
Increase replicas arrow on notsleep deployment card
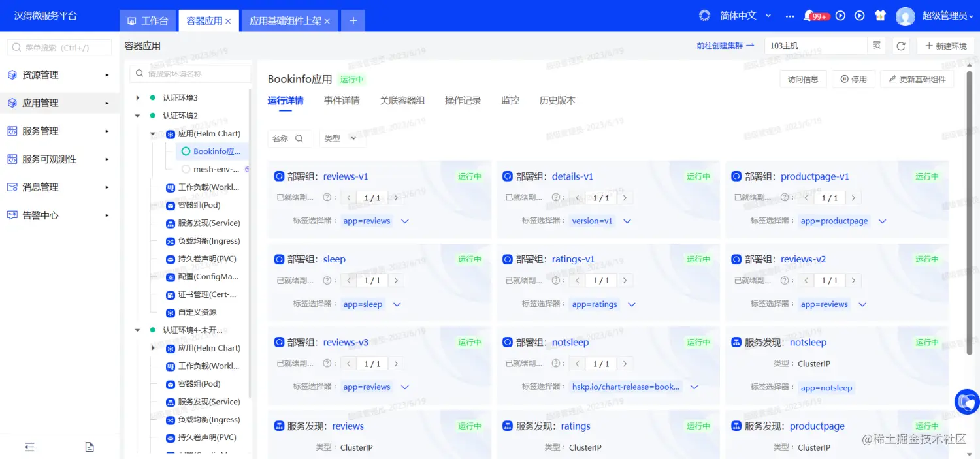[x=625, y=364]
